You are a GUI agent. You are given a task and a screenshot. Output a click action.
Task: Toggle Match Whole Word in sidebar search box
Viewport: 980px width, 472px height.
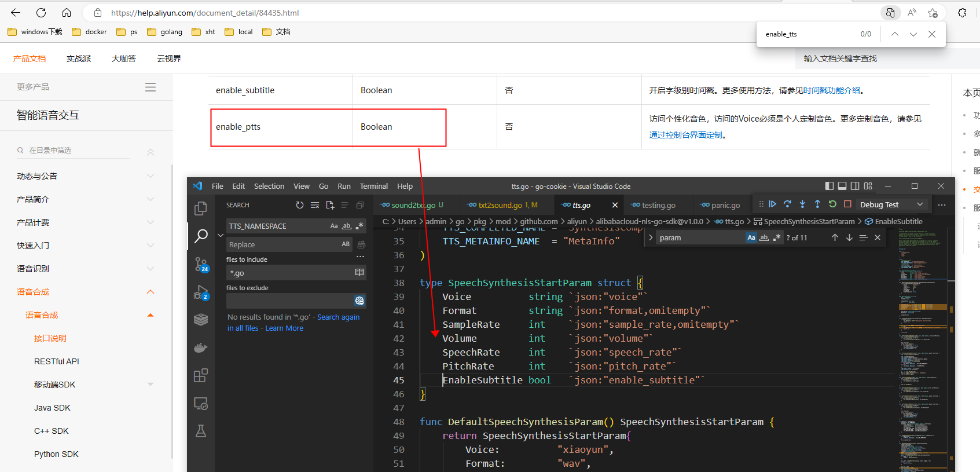point(347,226)
